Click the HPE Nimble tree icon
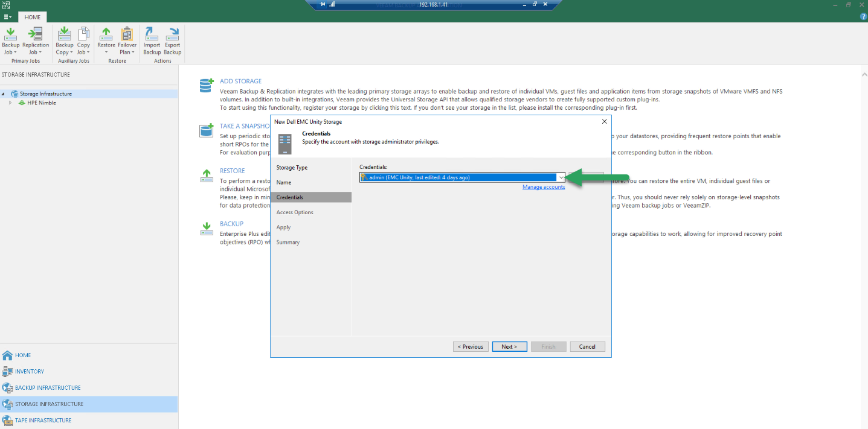 pos(22,103)
